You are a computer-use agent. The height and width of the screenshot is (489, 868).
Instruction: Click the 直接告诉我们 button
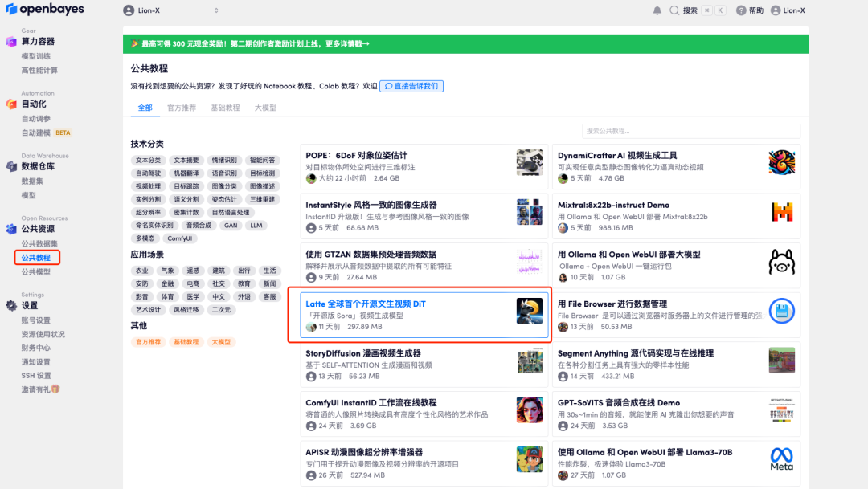411,86
